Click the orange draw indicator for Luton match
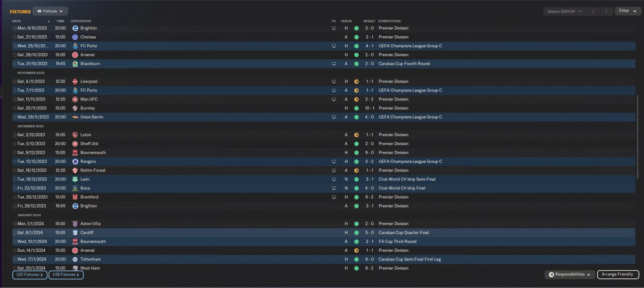The height and width of the screenshot is (288, 644). click(356, 135)
